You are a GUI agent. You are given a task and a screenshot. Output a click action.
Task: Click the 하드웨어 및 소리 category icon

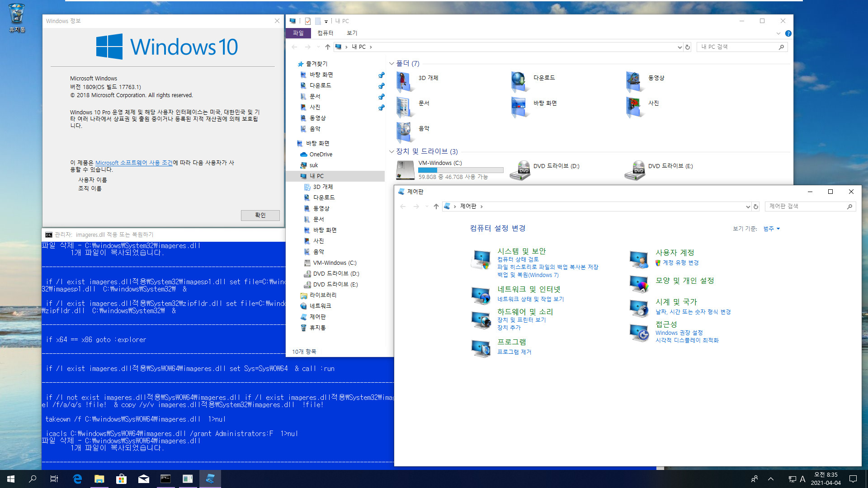point(481,319)
